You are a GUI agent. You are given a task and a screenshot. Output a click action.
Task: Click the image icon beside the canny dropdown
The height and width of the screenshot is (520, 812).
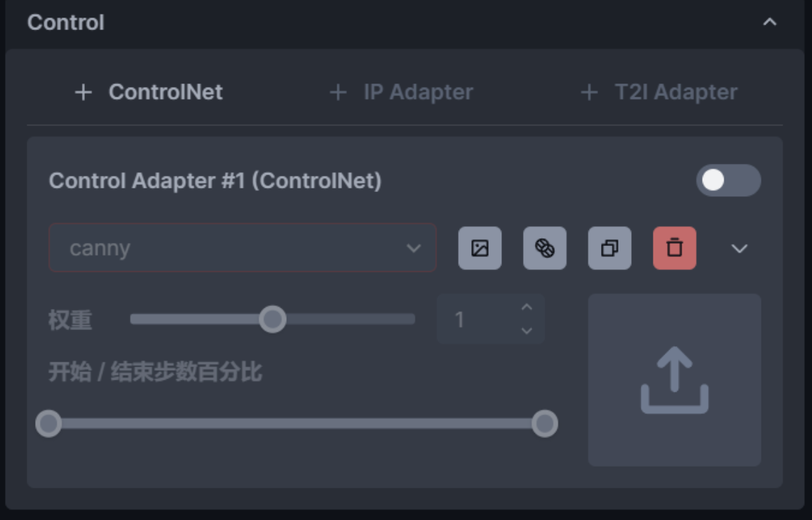tap(480, 248)
